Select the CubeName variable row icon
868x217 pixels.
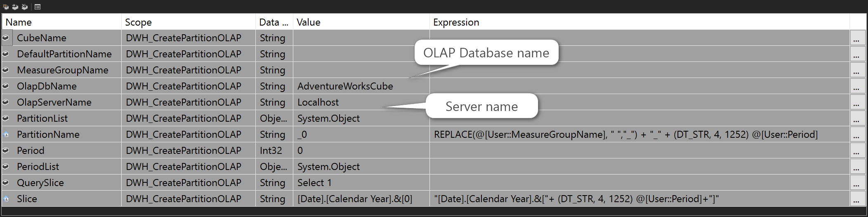[x=6, y=38]
